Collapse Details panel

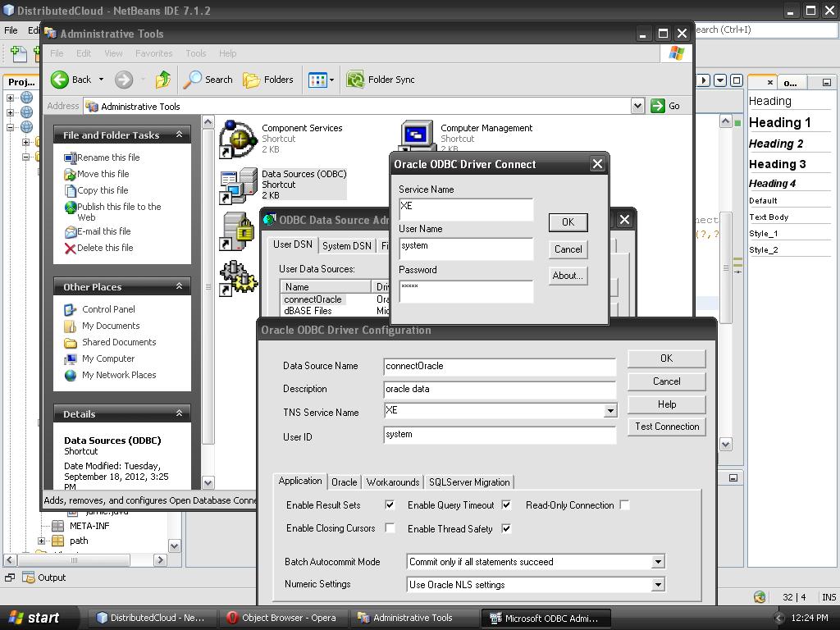tap(180, 413)
